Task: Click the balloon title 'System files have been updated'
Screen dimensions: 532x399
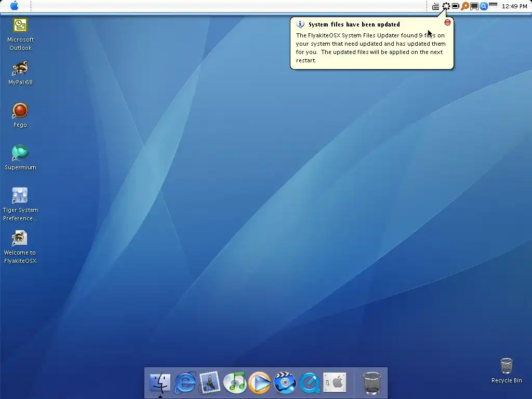Action: pos(354,24)
